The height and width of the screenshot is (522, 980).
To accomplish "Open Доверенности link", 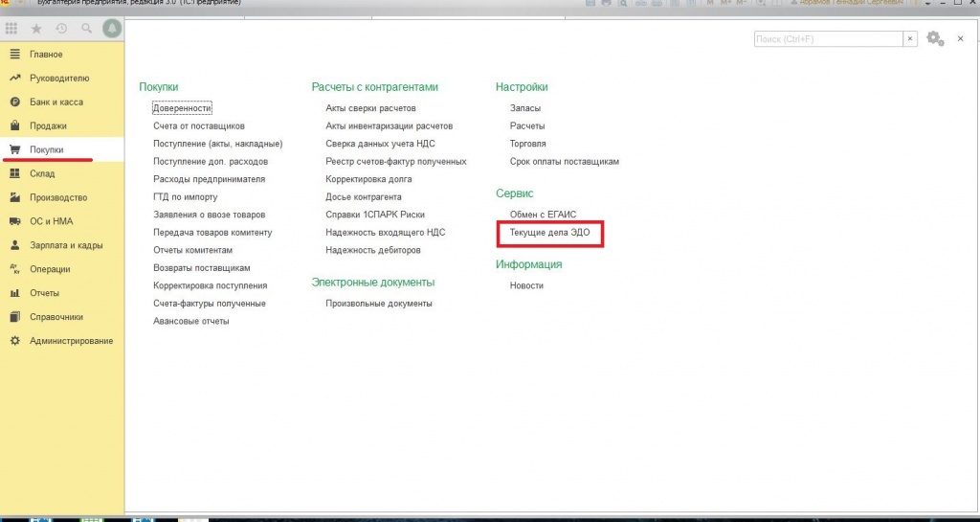I will point(183,108).
